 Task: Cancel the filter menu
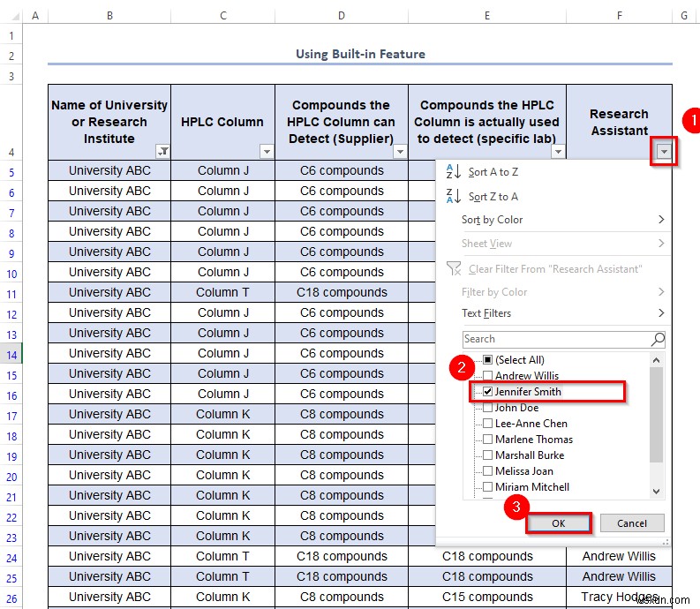tap(632, 523)
